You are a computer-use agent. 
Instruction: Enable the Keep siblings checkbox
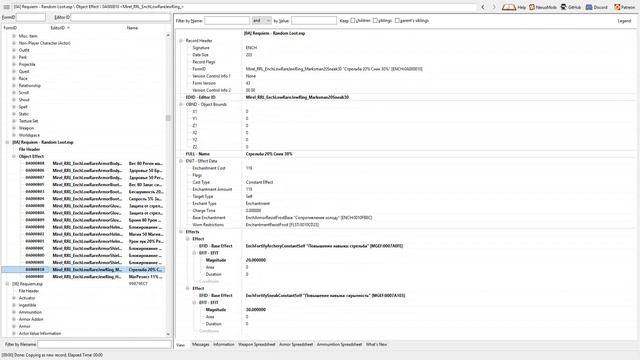(375, 20)
